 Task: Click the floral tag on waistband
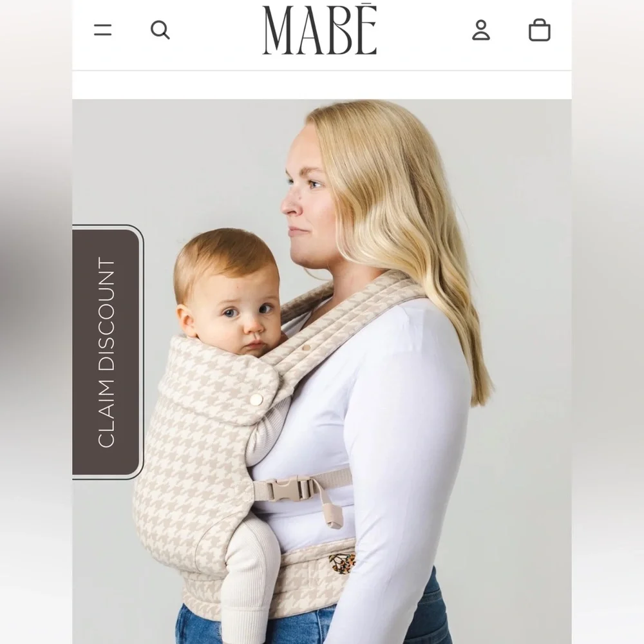pyautogui.click(x=342, y=563)
